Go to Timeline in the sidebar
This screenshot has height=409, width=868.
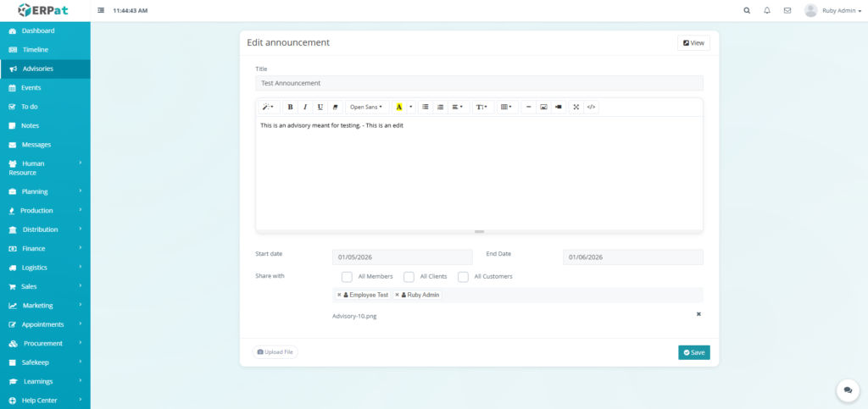35,50
